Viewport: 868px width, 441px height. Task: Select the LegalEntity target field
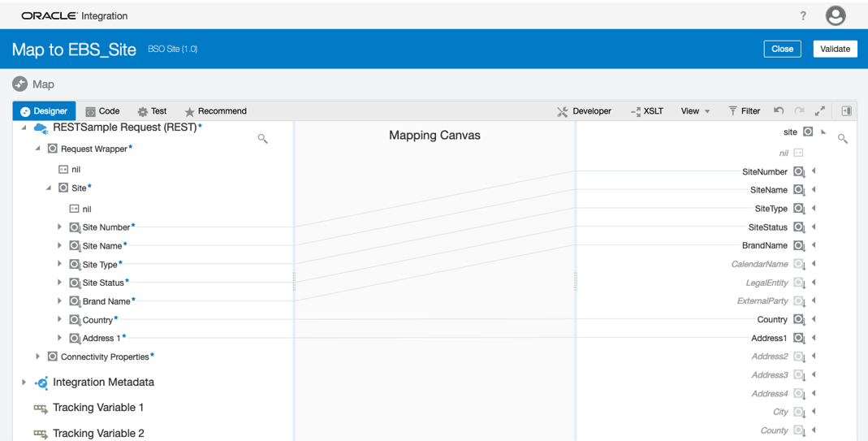tap(767, 283)
